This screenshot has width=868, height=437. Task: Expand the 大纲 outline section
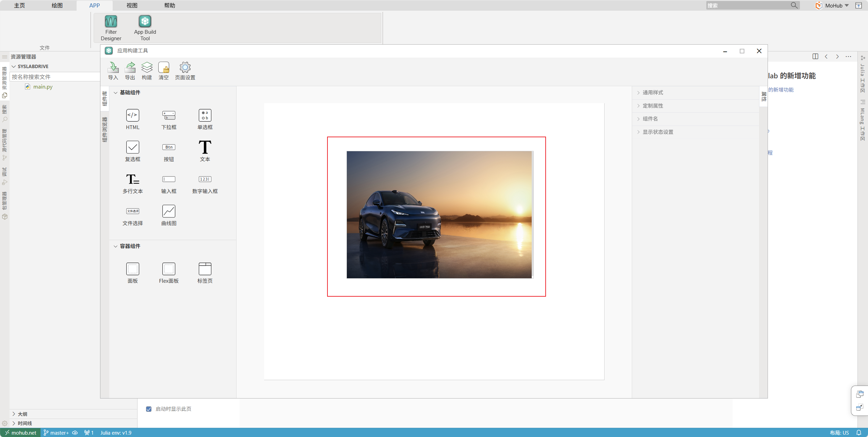tap(14, 414)
